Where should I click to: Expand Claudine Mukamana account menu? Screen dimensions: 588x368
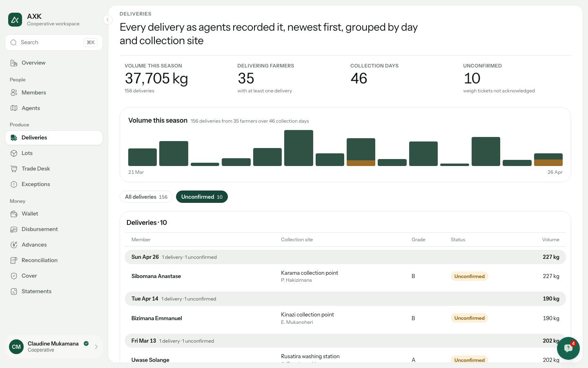click(x=54, y=347)
